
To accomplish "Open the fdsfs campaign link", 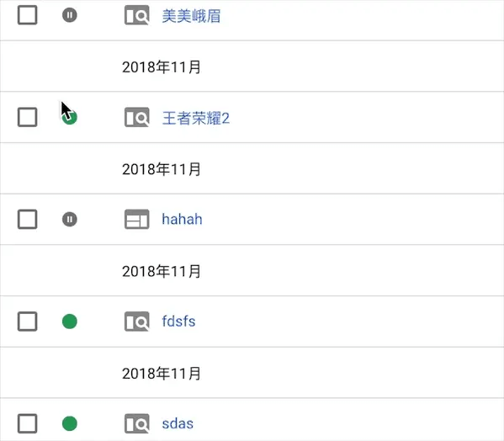I will coord(178,321).
